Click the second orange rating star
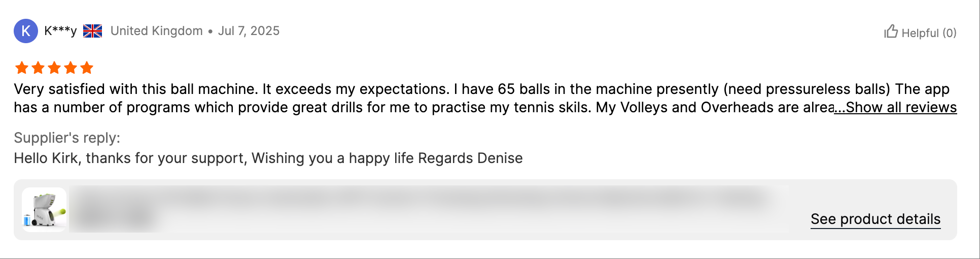Screen dimensions: 980x259 click(x=38, y=68)
